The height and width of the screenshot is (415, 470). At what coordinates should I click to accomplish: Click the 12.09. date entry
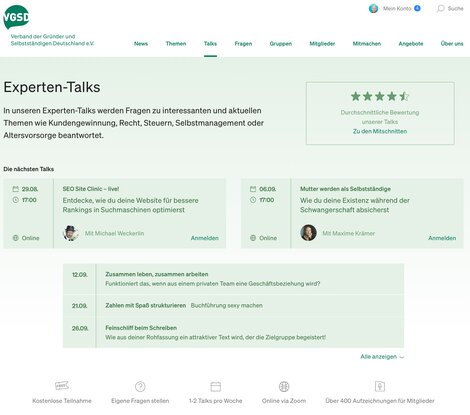point(80,275)
